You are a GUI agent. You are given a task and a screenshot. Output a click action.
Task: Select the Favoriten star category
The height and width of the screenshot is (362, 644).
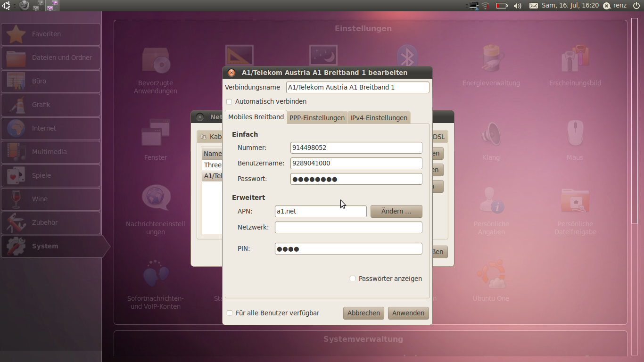coord(51,34)
